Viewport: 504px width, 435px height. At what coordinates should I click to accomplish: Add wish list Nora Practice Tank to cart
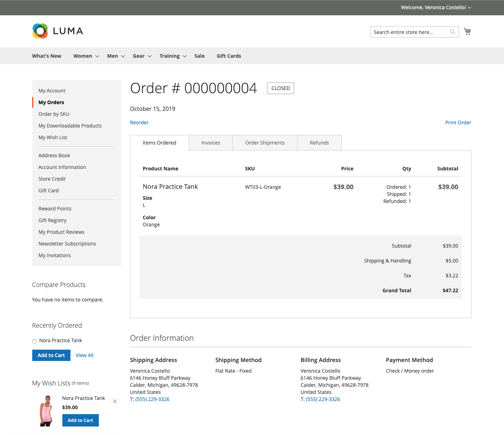(80, 420)
